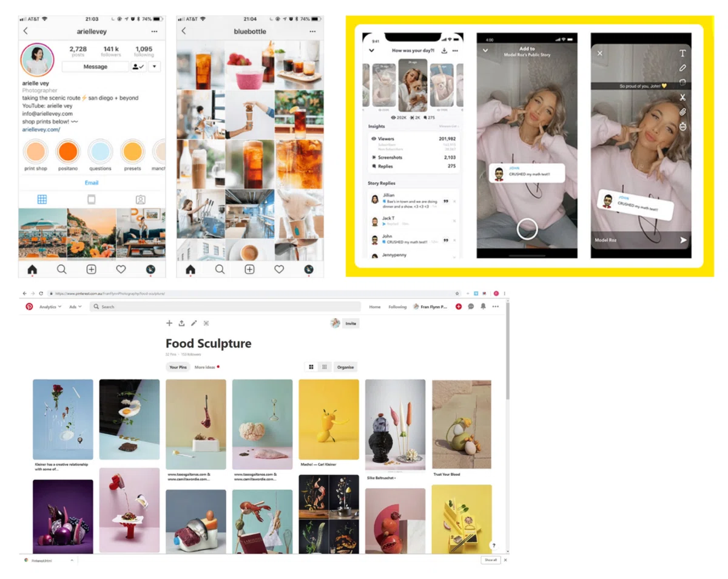Click the Organise button
Image resolution: width=728 pixels, height=579 pixels.
click(346, 367)
